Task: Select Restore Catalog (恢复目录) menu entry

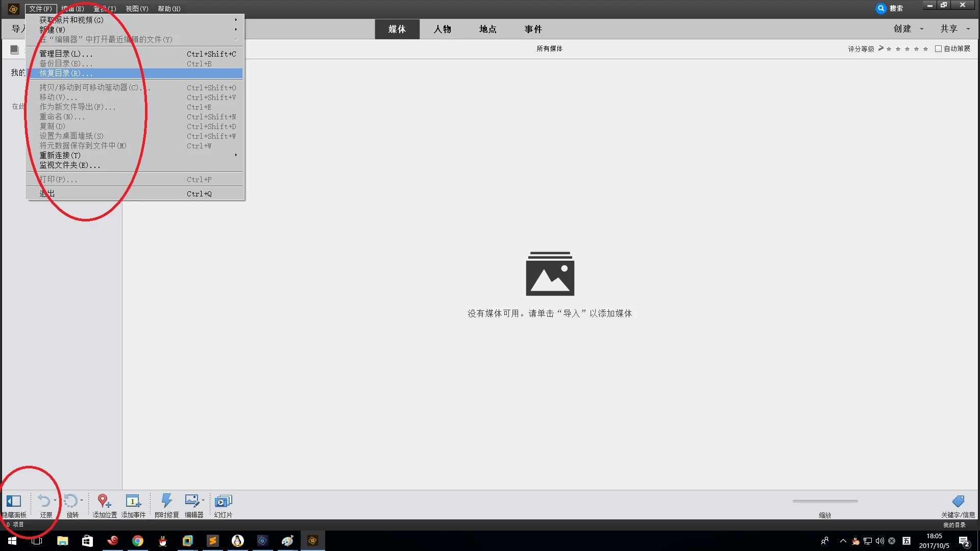Action: pos(66,73)
